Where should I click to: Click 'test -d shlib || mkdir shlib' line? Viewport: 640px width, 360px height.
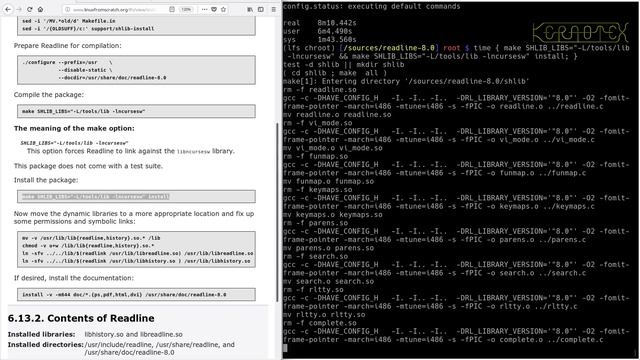[x=344, y=64]
